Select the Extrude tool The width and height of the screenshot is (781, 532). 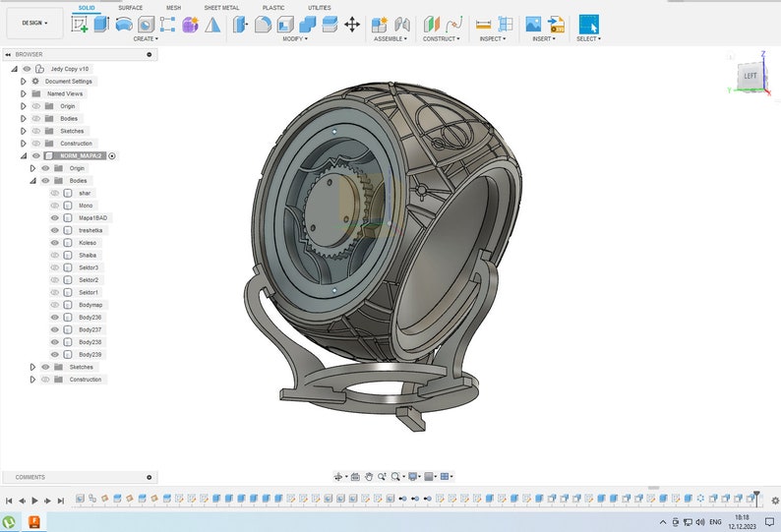coord(101,24)
